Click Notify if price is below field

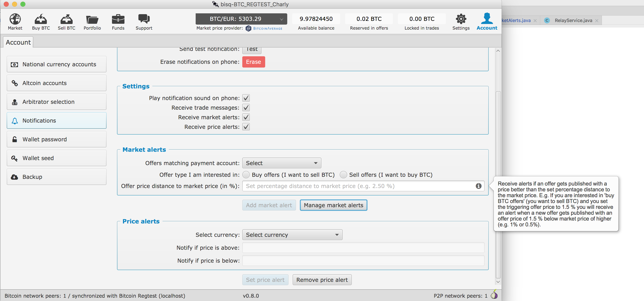pos(363,260)
